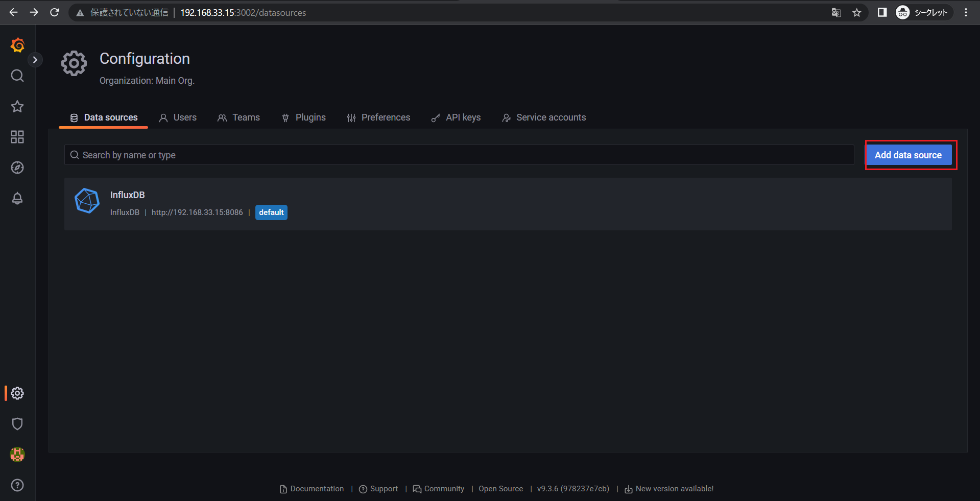Screen dimensions: 980x501
Task: Open the Server admin shield icon
Action: pyautogui.click(x=17, y=424)
